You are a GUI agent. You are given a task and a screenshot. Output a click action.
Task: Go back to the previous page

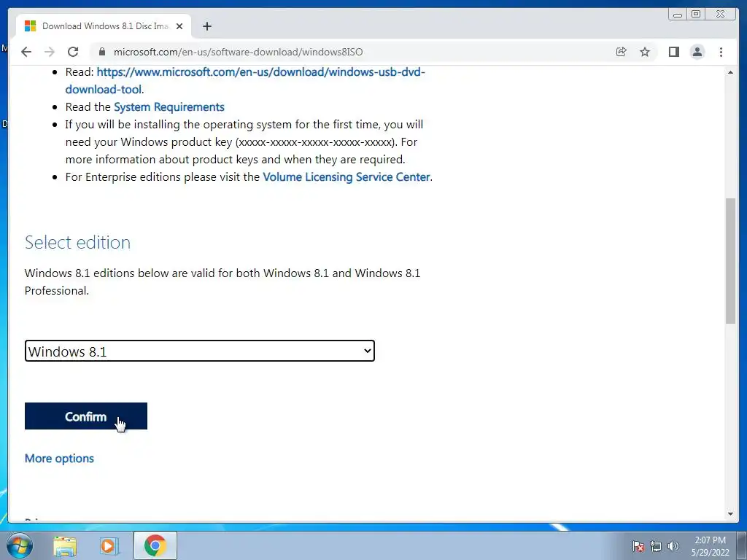(x=26, y=52)
